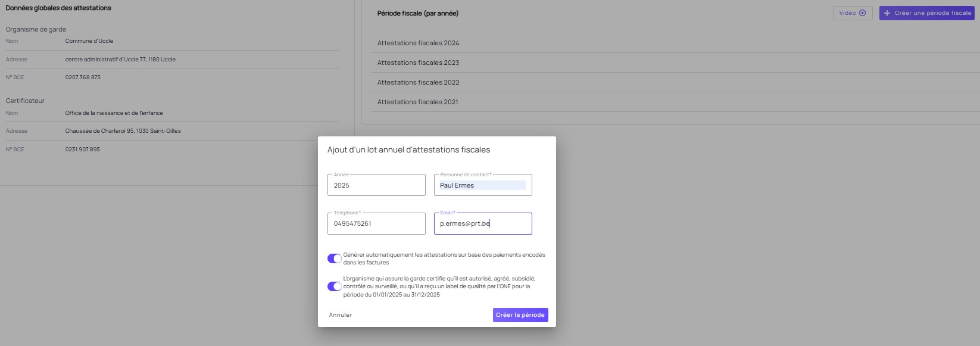Click into the Téléphone input field

pyautogui.click(x=376, y=223)
